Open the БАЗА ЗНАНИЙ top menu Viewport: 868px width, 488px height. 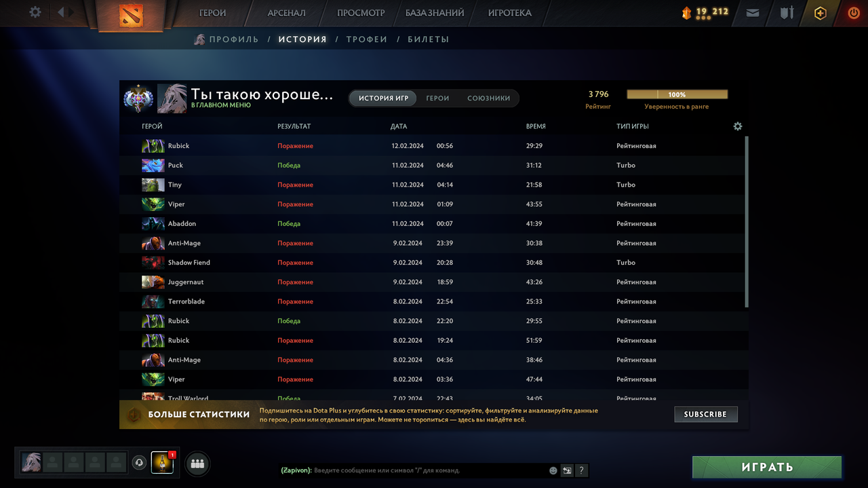(x=435, y=13)
